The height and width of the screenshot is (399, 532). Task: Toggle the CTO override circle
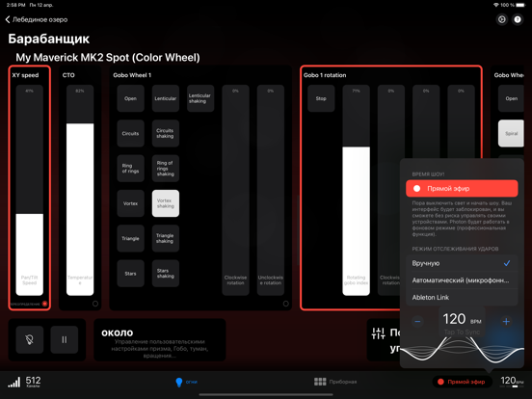click(x=95, y=304)
